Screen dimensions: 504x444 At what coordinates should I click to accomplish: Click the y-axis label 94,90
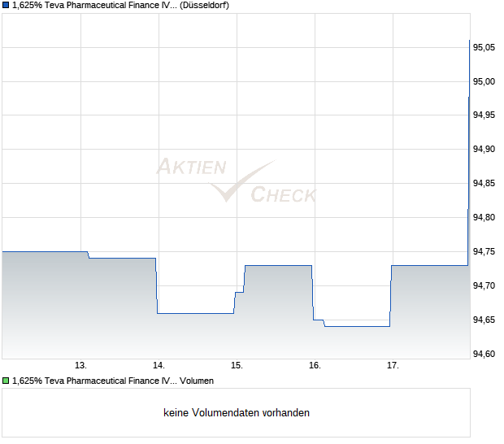[484, 149]
